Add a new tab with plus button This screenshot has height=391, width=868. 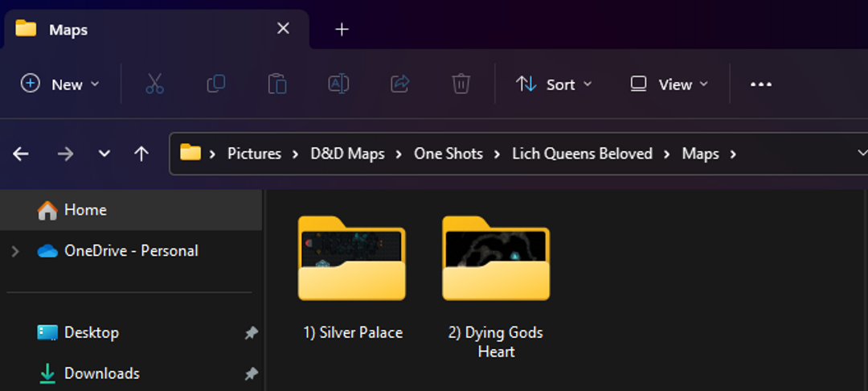[x=342, y=29]
